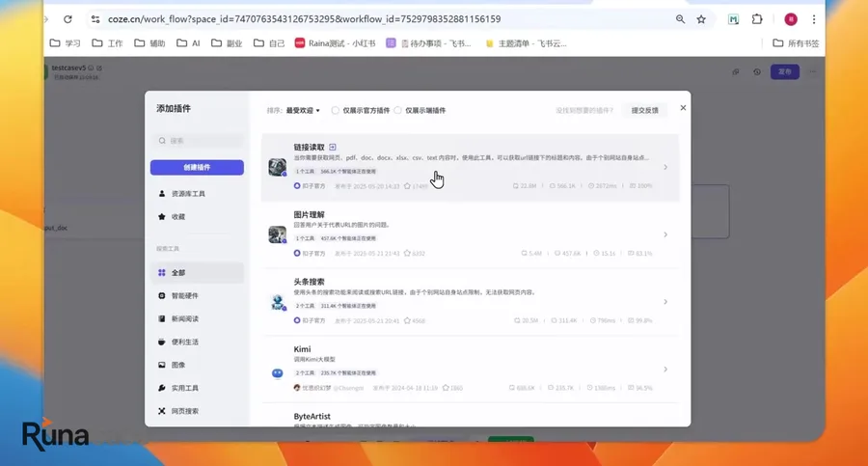The height and width of the screenshot is (466, 868).
Task: Favorite 链接读取 with its star icon
Action: [407, 186]
